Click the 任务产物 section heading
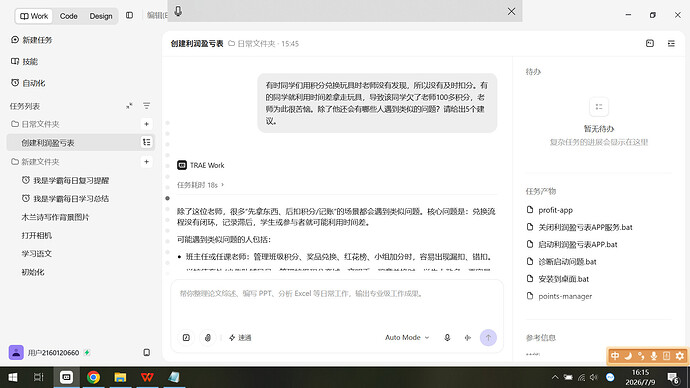Viewport: 690px width, 388px height. pyautogui.click(x=541, y=191)
